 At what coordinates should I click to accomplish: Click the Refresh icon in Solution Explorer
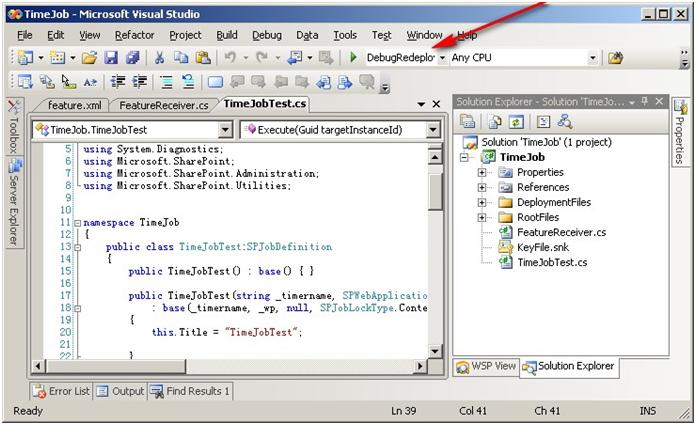click(x=515, y=121)
